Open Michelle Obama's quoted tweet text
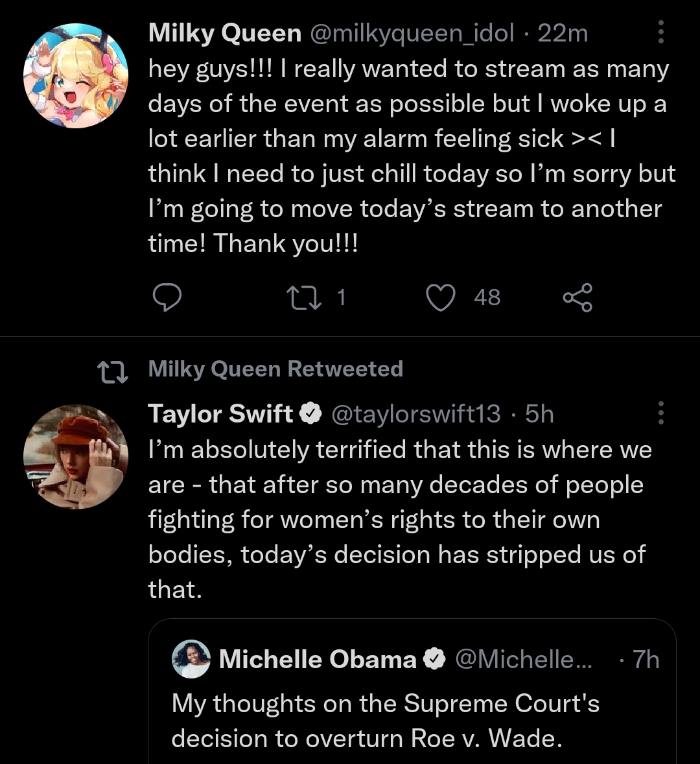Screen dimensions: 700x764 tap(386, 721)
